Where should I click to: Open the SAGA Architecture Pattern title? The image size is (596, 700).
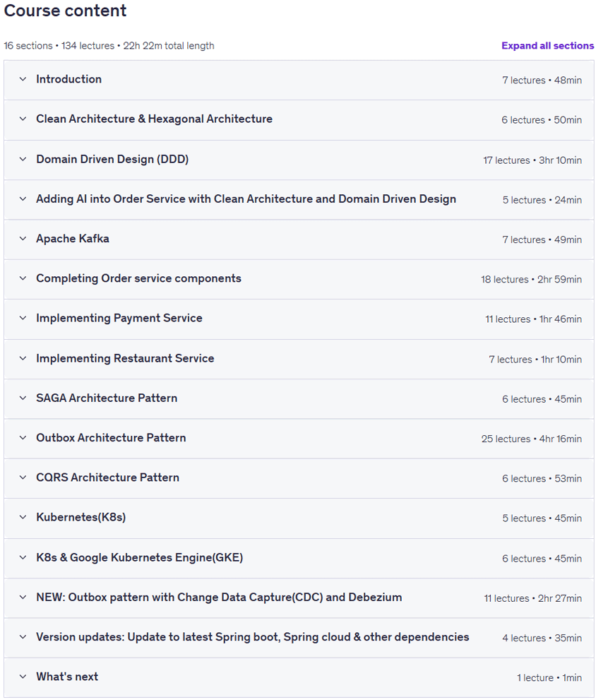tap(107, 398)
